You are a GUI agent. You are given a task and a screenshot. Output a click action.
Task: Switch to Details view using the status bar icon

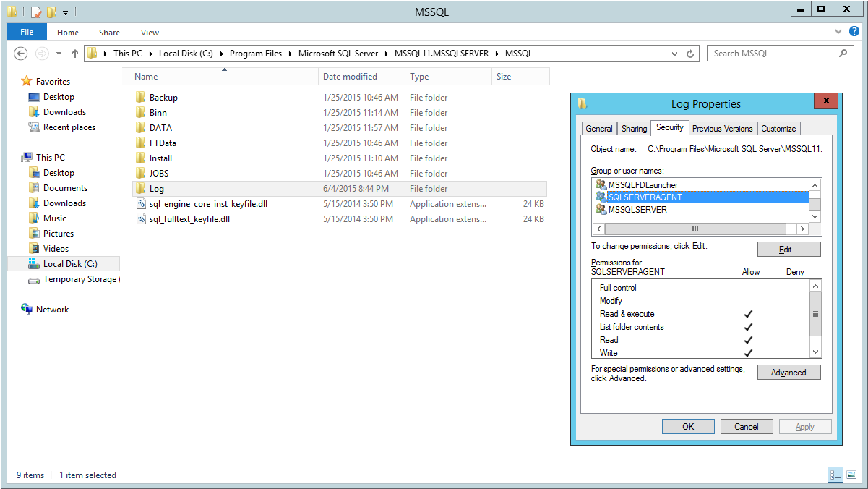(835, 475)
